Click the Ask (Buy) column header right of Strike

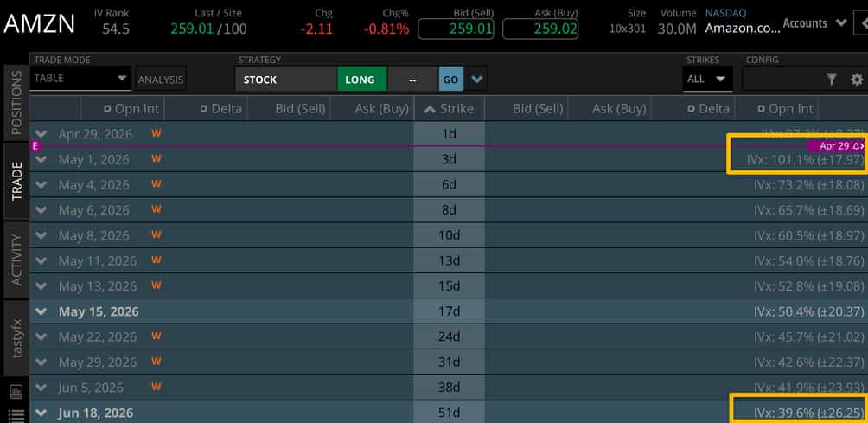click(x=619, y=109)
